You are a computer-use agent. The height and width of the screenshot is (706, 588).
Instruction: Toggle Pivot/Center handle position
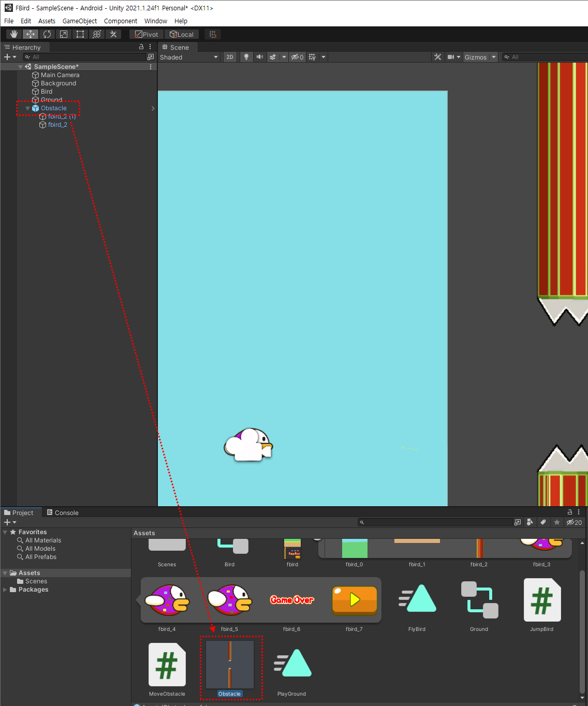pyautogui.click(x=146, y=34)
